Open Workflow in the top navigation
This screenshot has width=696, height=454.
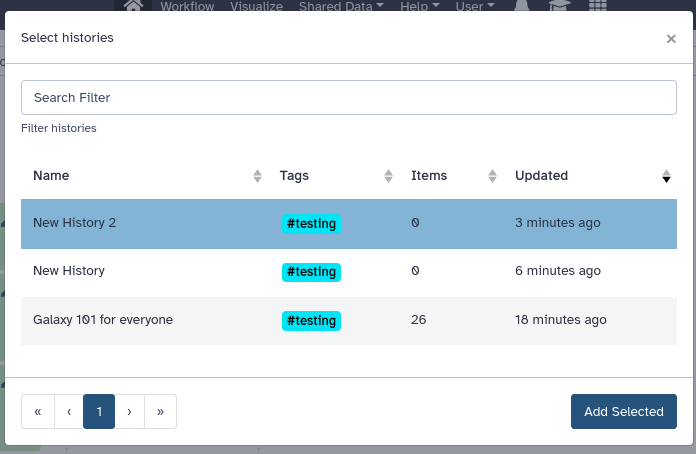point(187,6)
